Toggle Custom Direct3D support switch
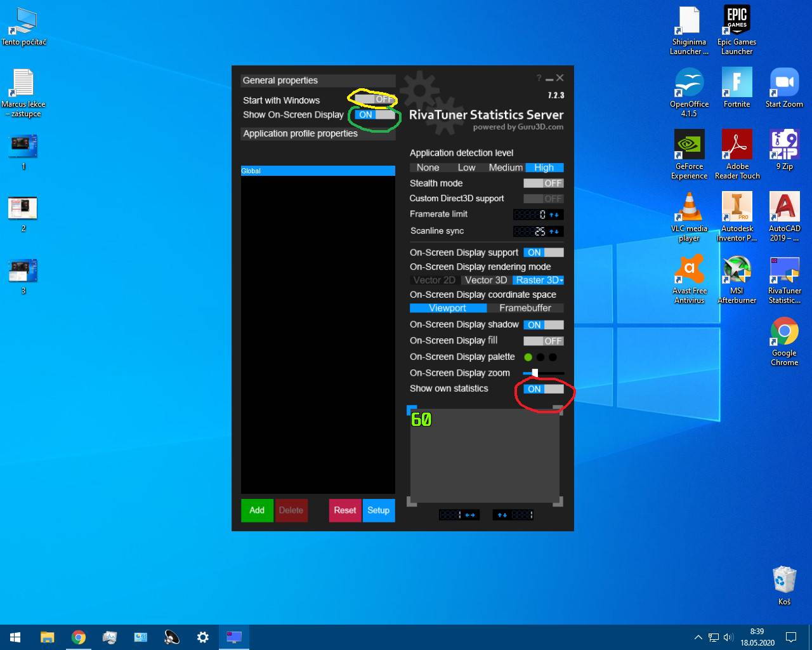812x650 pixels. coord(544,199)
